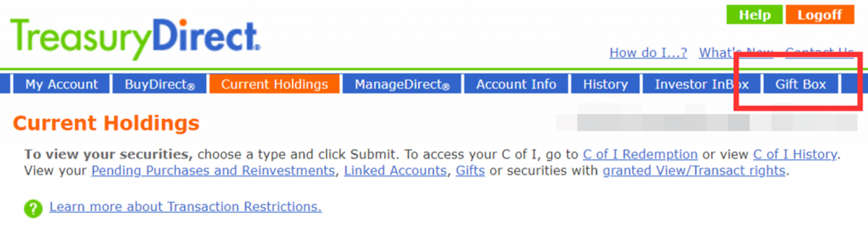Open Pending Purchases and Reinvestments link
The width and height of the screenshot is (868, 237).
213,171
